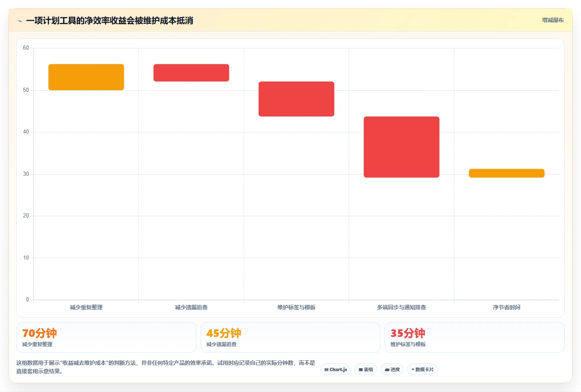Click the 净节省时间 x-axis label
The height and width of the screenshot is (392, 581).
(x=507, y=307)
